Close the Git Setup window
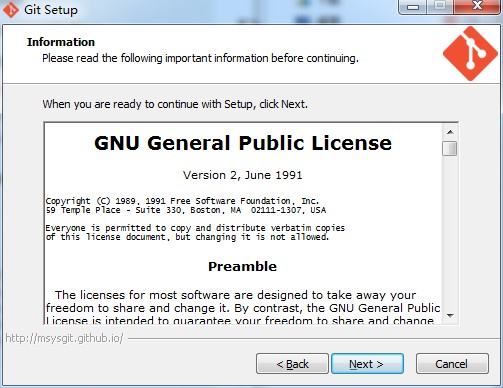Viewport: 503px width, 388px height. pyautogui.click(x=478, y=7)
